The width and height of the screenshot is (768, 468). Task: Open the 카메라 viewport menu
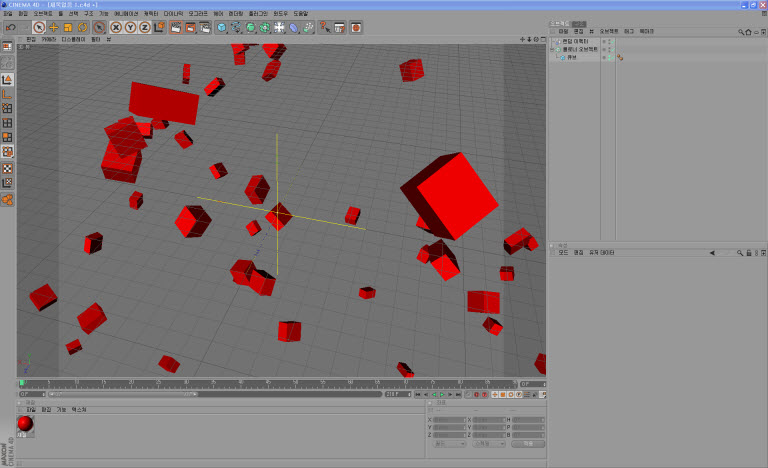(48, 39)
